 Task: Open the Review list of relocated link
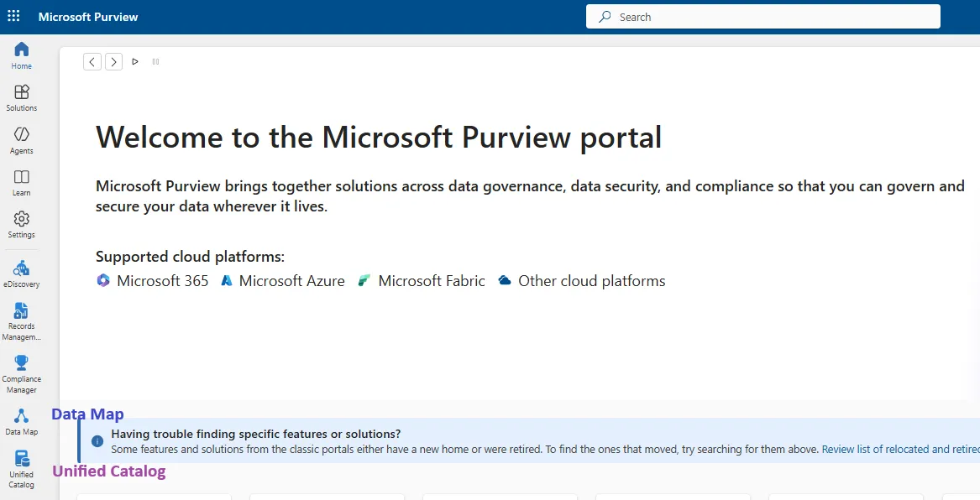coord(900,449)
